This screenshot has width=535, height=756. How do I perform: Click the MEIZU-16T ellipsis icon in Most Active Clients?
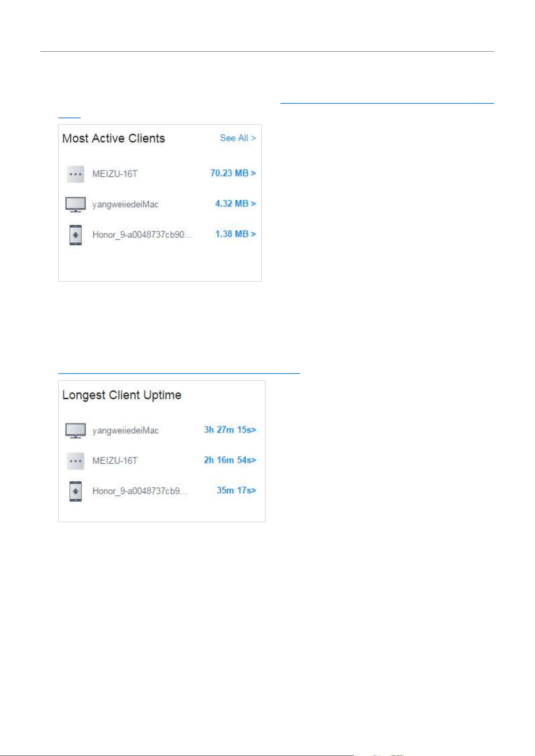(x=76, y=174)
